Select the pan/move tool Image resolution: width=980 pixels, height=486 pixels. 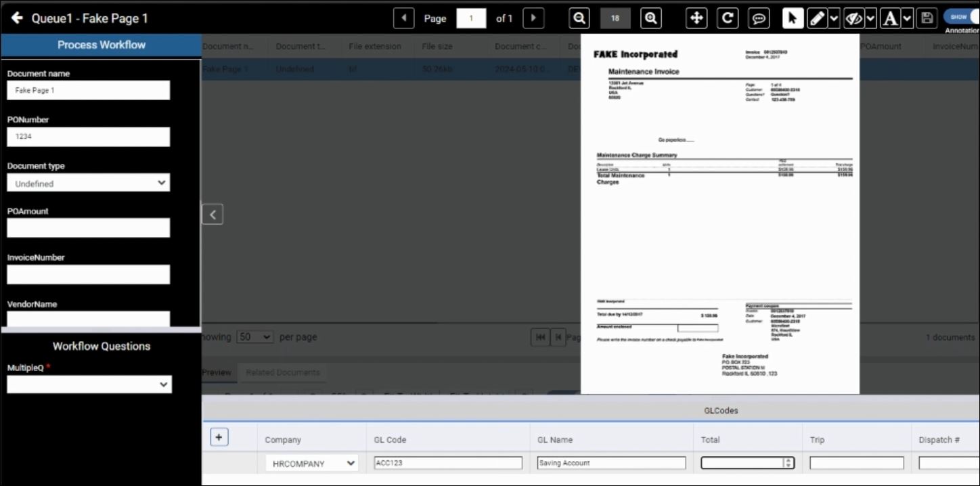(x=696, y=18)
